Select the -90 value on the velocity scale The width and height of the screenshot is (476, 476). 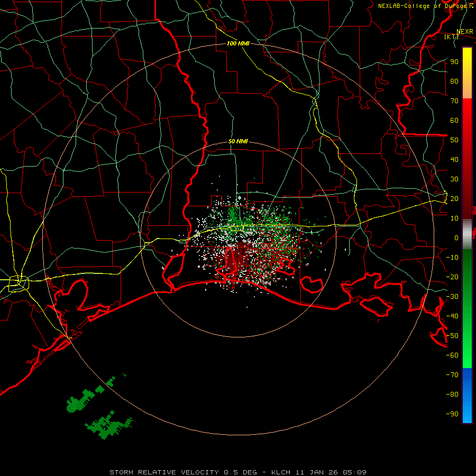[452, 414]
